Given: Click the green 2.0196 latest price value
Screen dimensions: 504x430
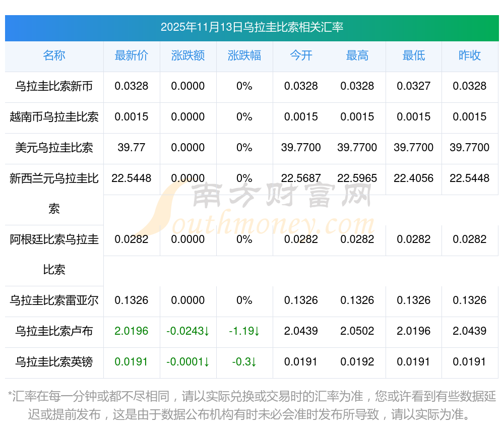Looking at the screenshot, I should (132, 331).
